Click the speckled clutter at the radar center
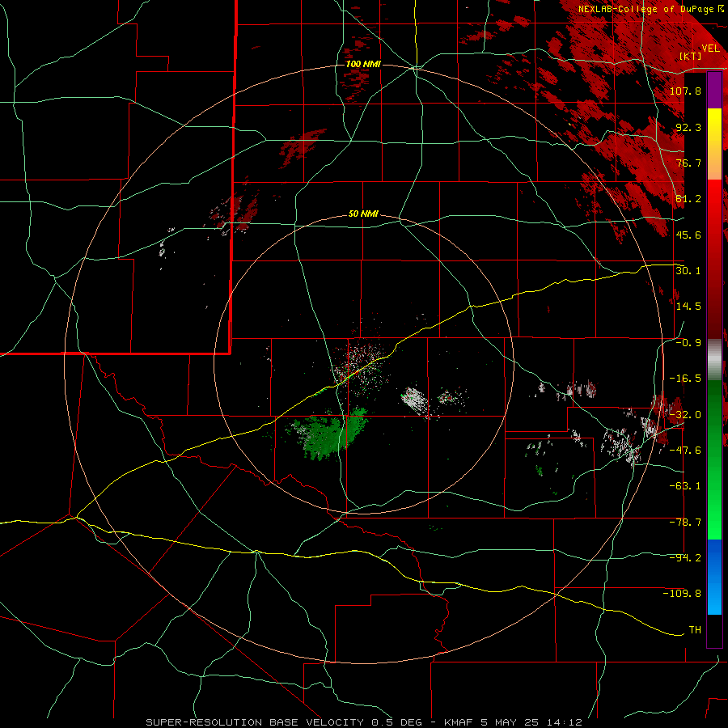The image size is (728, 728). pyautogui.click(x=362, y=366)
